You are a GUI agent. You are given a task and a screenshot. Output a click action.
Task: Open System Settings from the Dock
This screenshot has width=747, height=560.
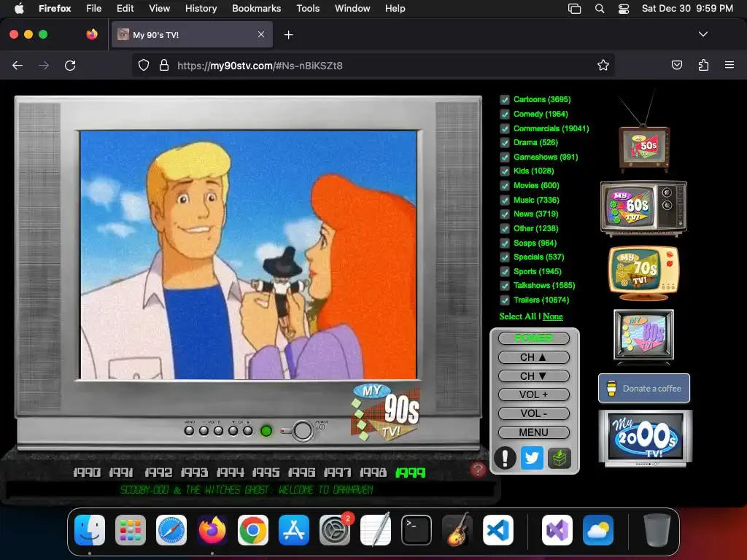click(x=335, y=530)
